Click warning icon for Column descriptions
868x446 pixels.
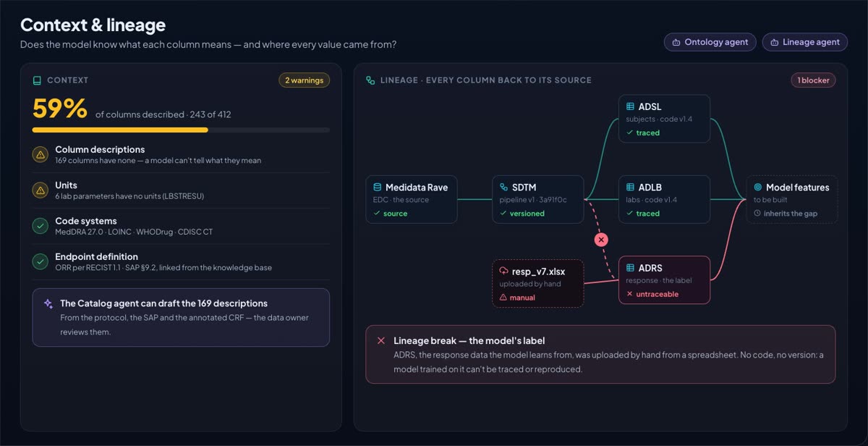click(x=41, y=154)
